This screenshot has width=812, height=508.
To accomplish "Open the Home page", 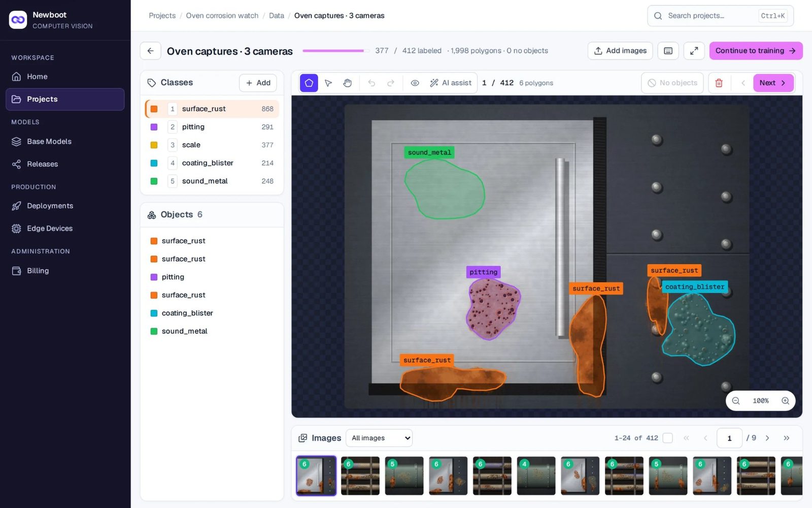I will pyautogui.click(x=65, y=77).
